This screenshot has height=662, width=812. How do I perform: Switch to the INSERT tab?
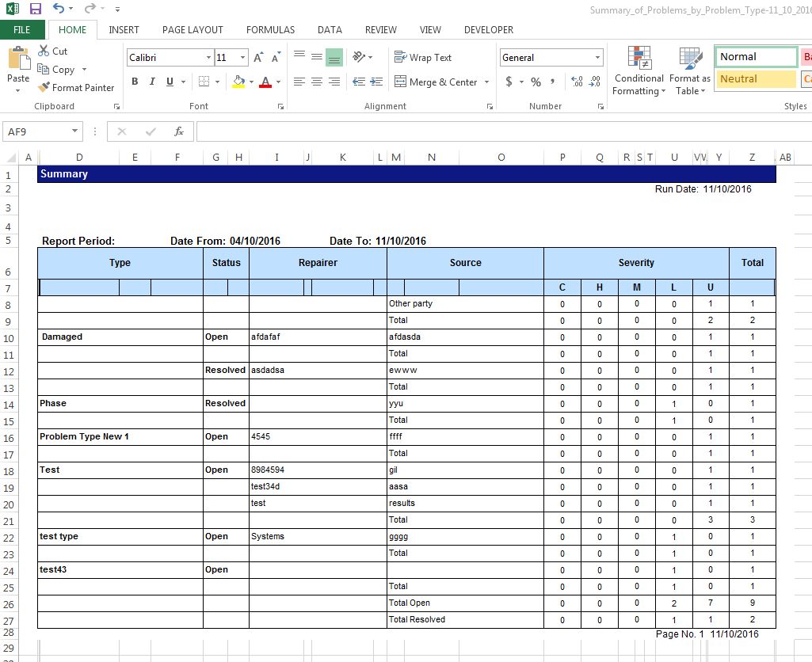[x=124, y=29]
